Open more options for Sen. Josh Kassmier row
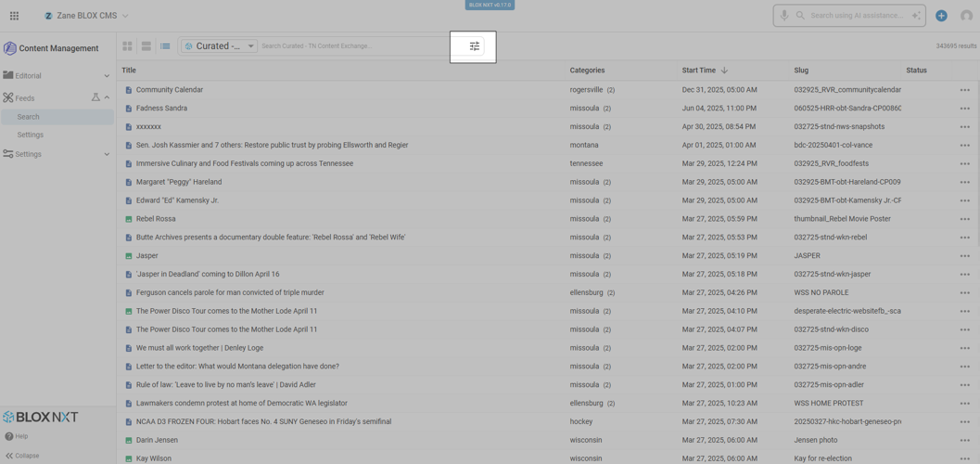Screen dimensions: 980x464 tap(965, 145)
